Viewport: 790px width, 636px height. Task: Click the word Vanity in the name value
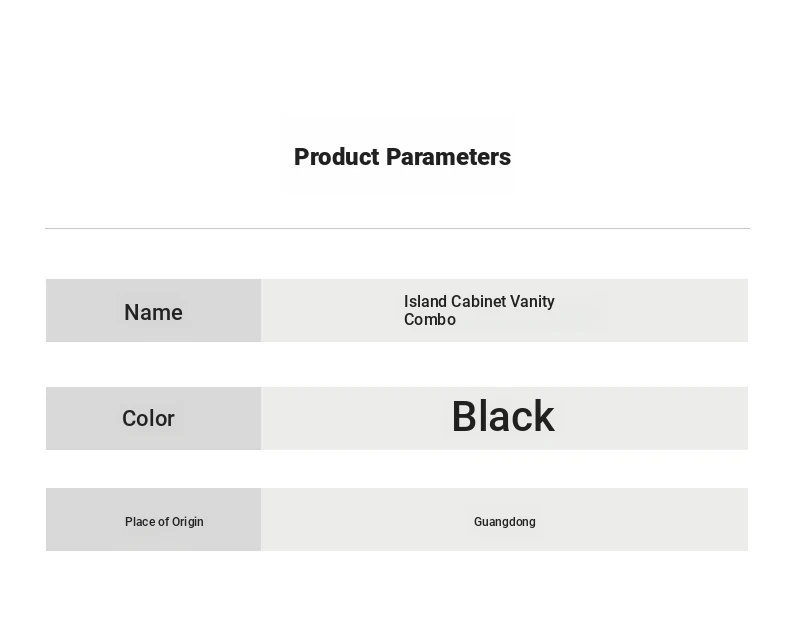tap(532, 301)
